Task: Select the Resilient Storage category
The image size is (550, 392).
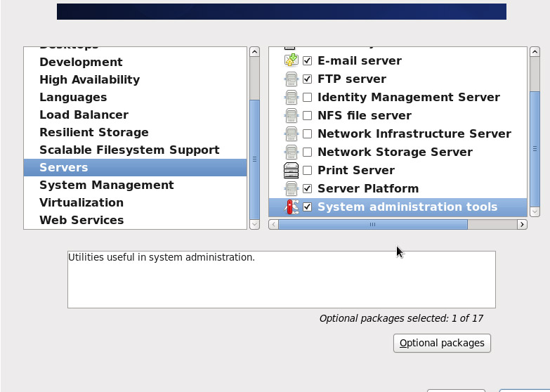Action: (136, 132)
